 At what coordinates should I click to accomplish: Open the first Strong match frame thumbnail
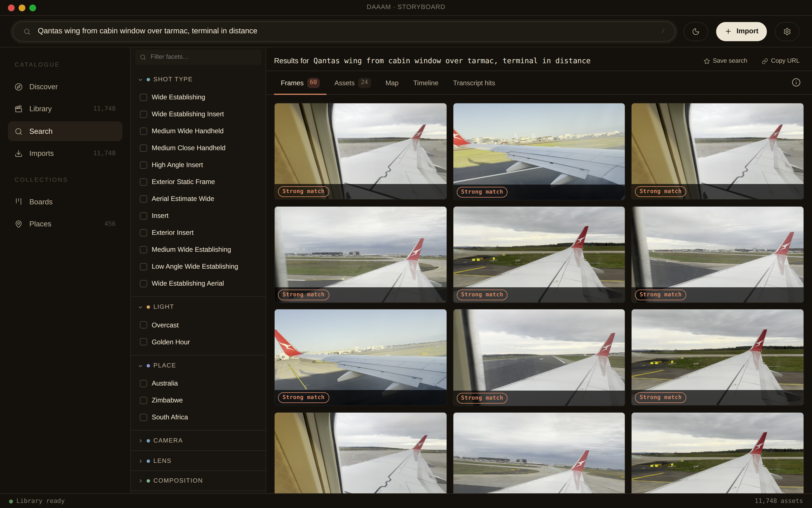click(360, 151)
